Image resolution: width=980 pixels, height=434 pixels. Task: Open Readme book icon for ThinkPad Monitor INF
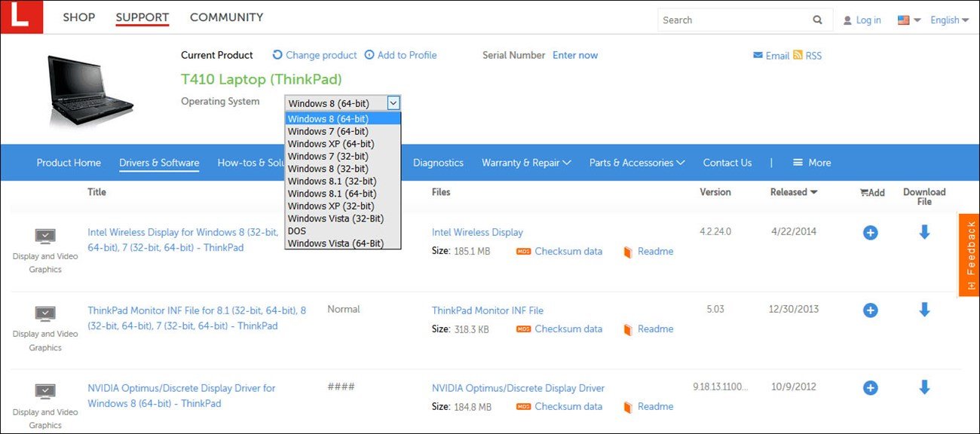627,329
